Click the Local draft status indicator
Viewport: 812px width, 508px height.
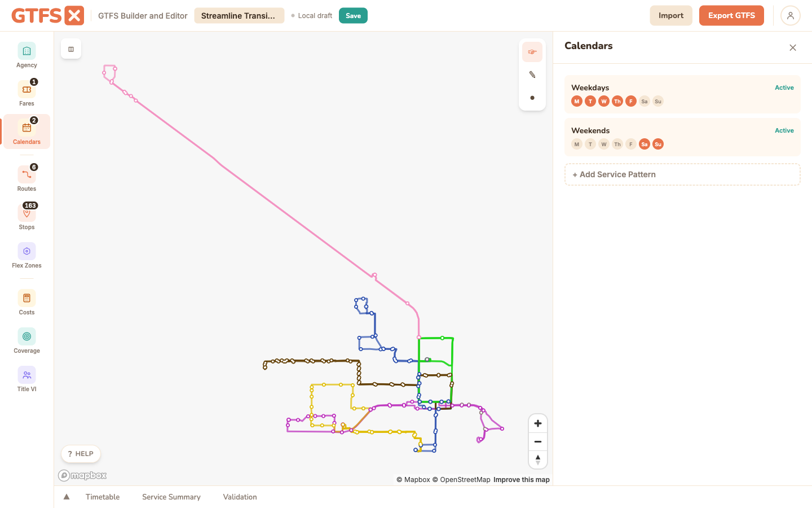[x=311, y=16]
